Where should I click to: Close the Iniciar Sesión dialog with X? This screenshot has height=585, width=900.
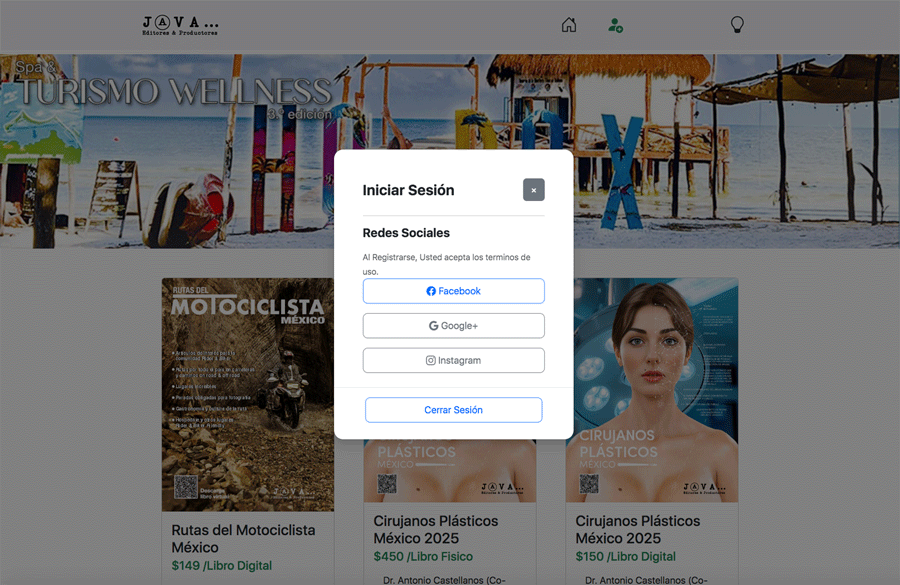(533, 190)
